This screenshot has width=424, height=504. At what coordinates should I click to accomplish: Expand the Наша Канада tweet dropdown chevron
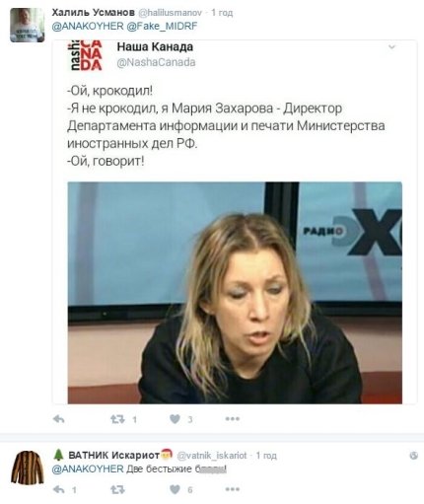[391, 46]
